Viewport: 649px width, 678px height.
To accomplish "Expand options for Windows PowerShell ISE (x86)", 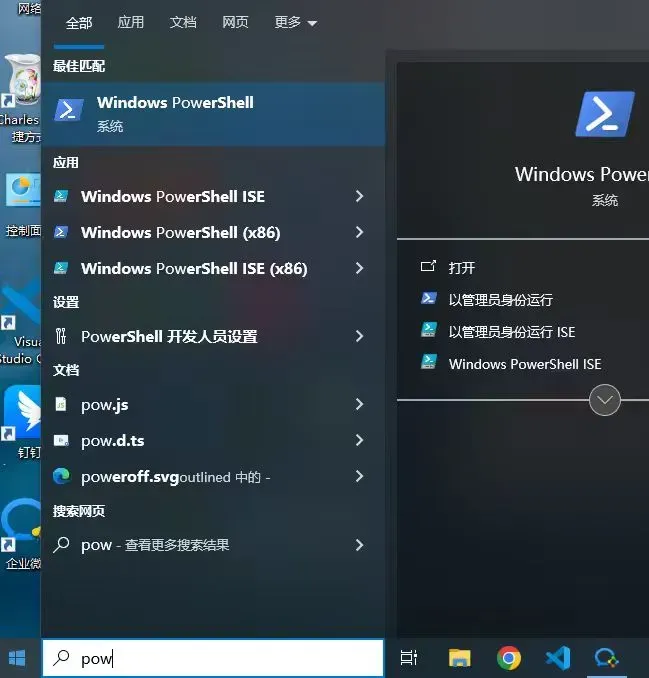I will [359, 268].
